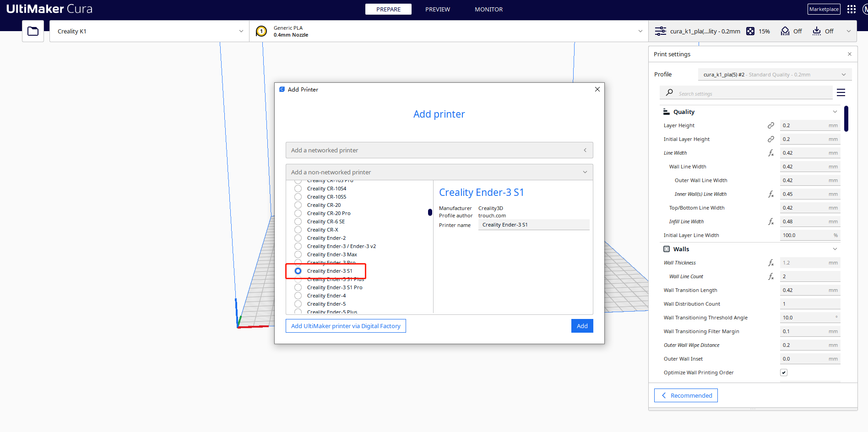Click the extruder 1 nozzle icon
This screenshot has height=432, width=868.
click(x=261, y=31)
